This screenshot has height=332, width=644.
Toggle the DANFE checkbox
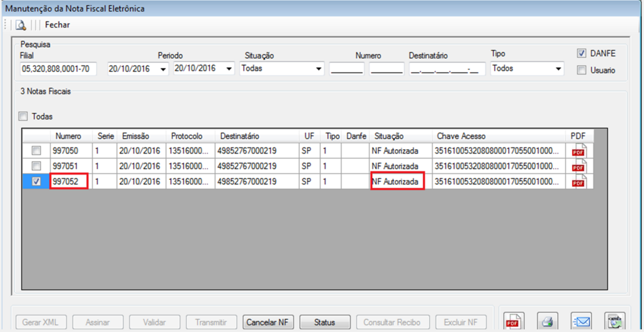(x=581, y=54)
